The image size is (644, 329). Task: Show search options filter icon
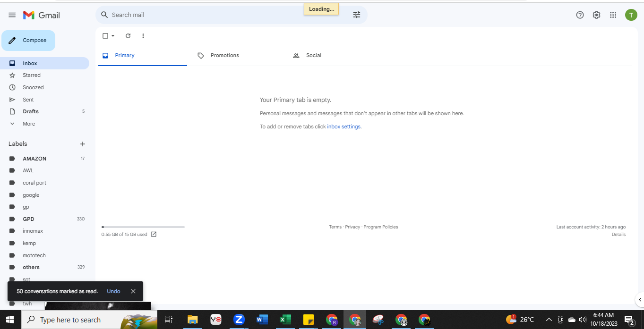click(357, 15)
